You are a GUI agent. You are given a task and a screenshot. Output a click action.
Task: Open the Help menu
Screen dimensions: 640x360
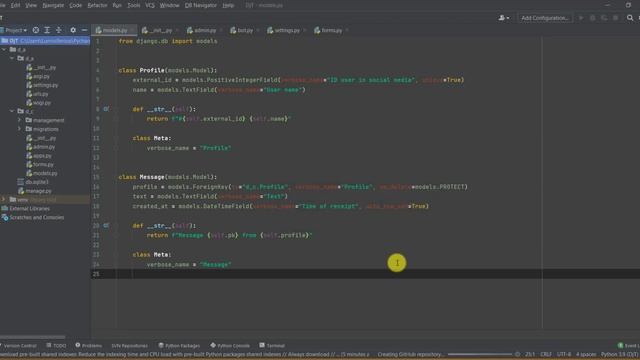pos(228,5)
